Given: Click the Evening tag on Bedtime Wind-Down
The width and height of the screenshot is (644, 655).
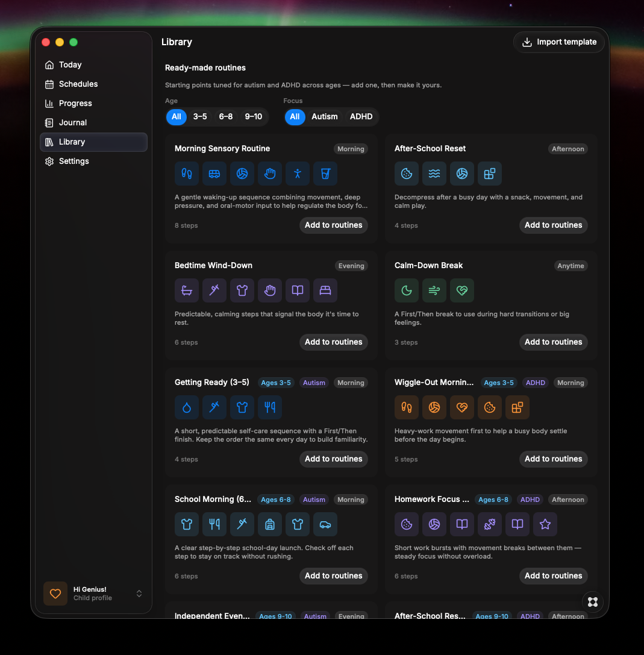Looking at the screenshot, I should coord(351,266).
